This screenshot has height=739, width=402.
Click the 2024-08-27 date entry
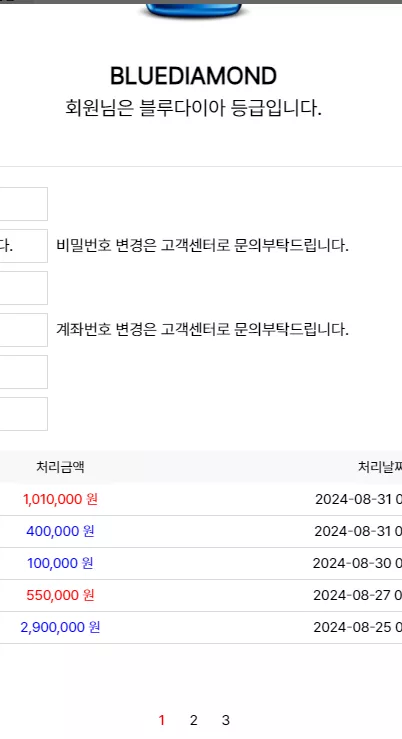357,595
